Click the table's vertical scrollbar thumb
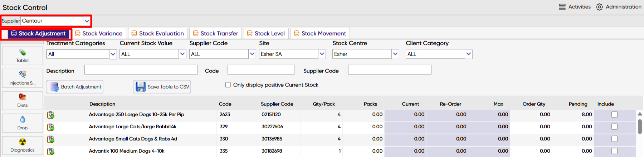Viewport: 644px width, 157px height. pos(640,126)
